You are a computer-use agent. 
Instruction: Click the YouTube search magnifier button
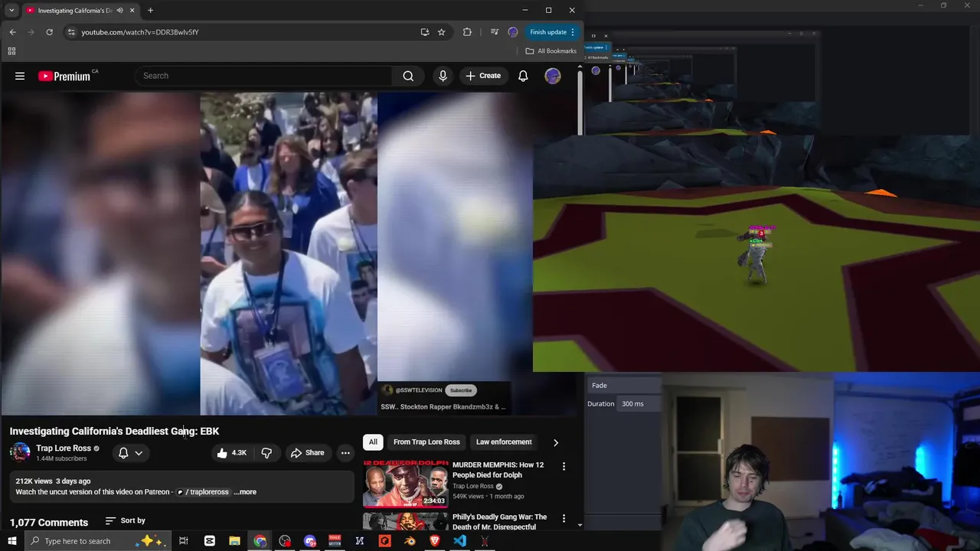point(408,76)
